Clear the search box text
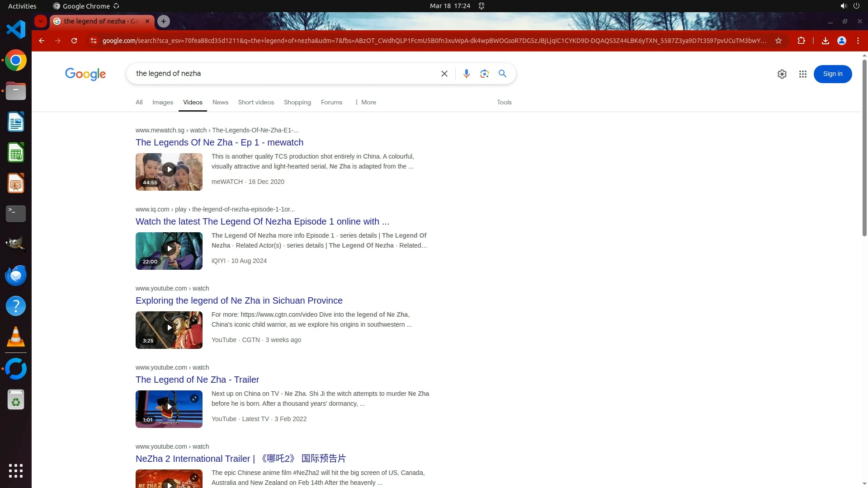The image size is (868, 488). click(444, 74)
